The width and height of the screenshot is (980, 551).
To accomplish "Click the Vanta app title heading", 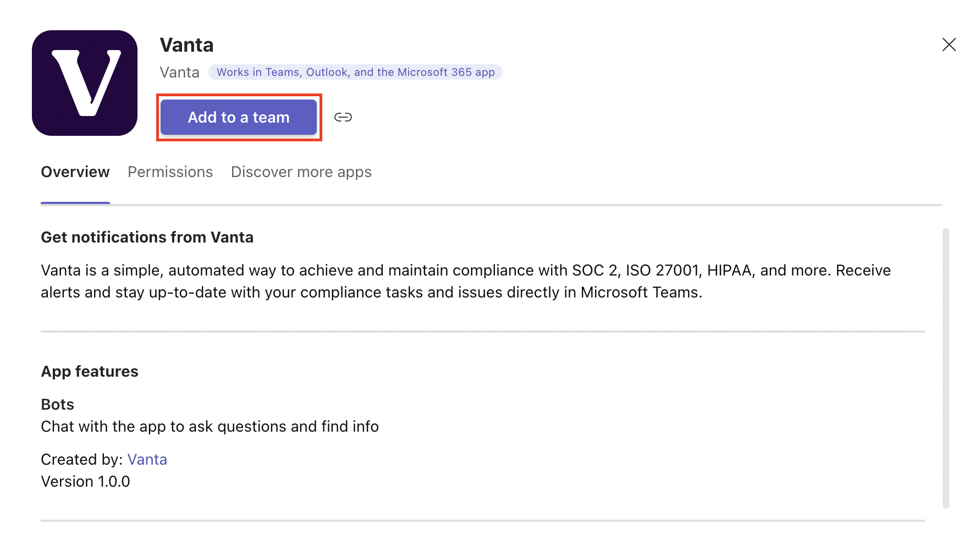I will tap(186, 45).
